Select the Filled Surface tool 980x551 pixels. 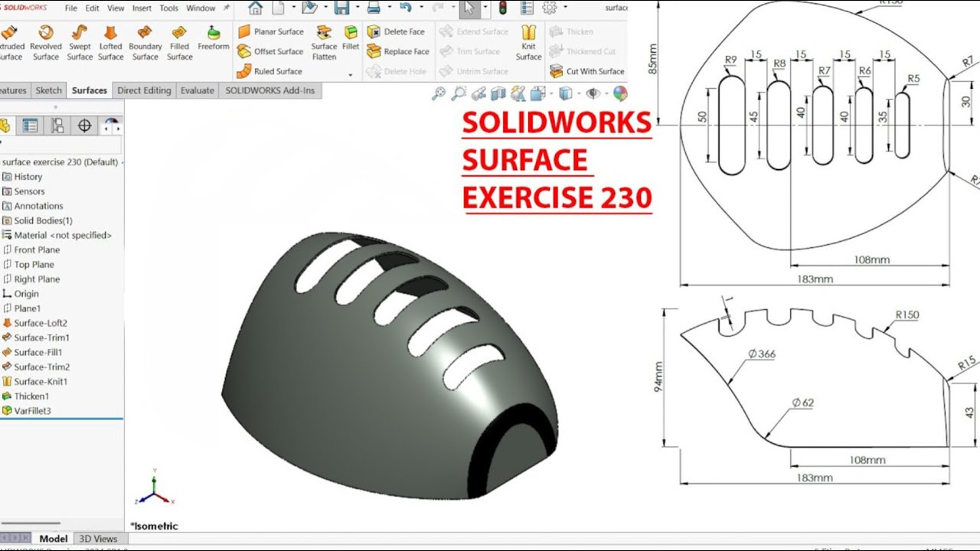click(x=179, y=43)
